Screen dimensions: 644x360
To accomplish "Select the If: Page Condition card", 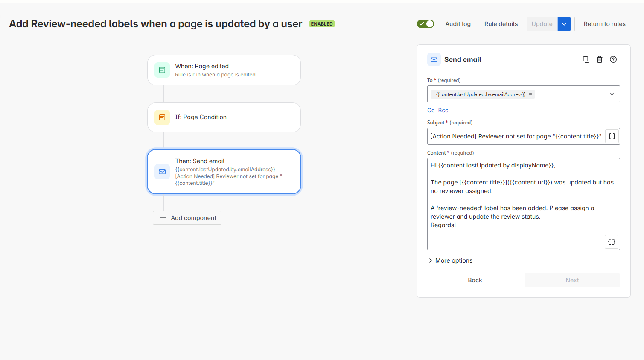I will (224, 117).
